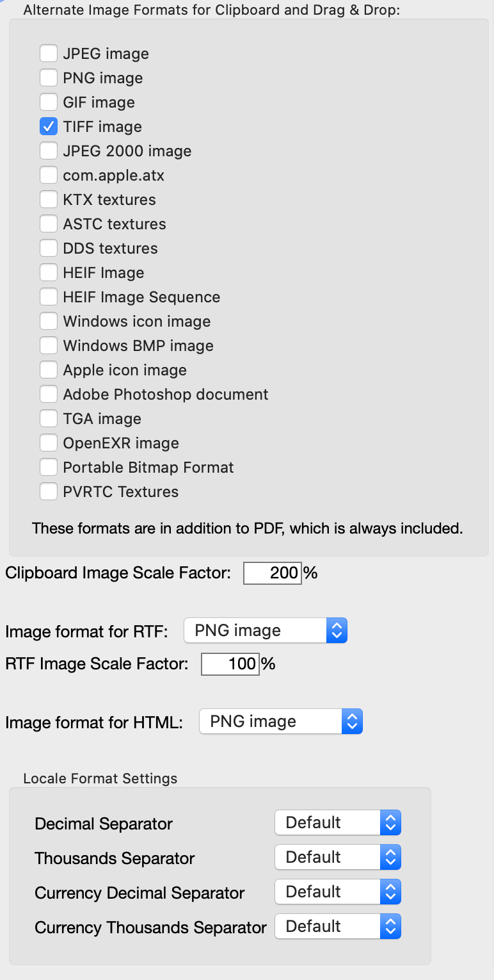Open the Image format for HTML dropdown
Image resolution: width=494 pixels, height=980 pixels.
[353, 721]
